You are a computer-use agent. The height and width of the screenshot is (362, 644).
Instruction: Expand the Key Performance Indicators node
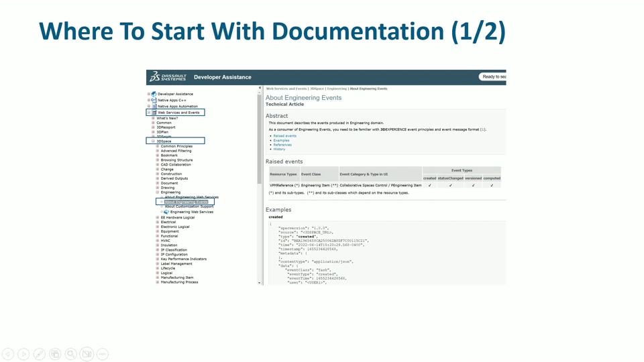tap(157, 259)
